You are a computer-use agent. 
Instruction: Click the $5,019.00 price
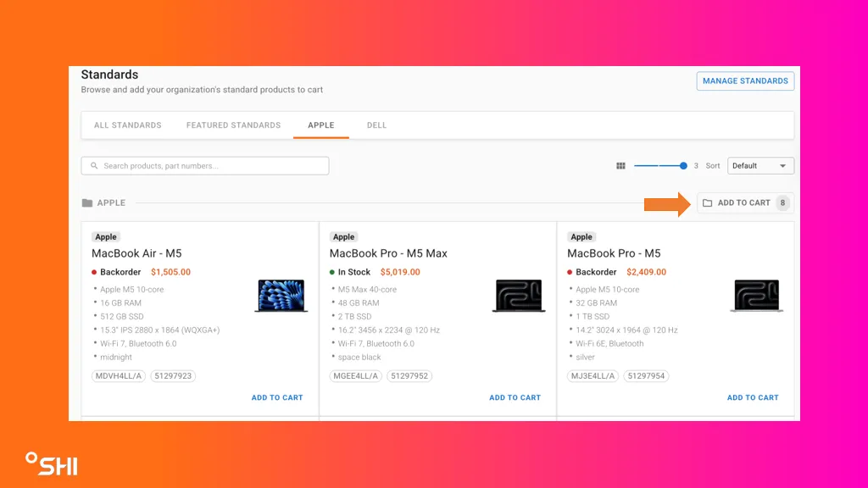tap(400, 272)
